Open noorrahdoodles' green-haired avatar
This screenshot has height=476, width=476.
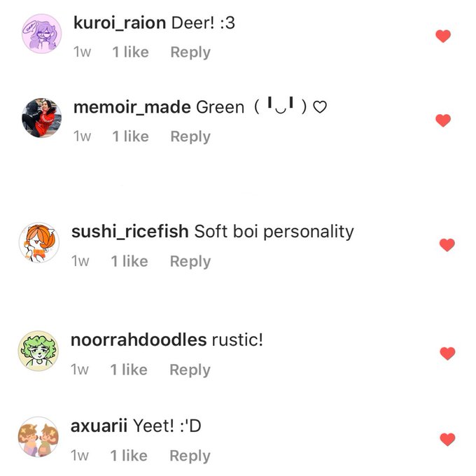coord(38,351)
